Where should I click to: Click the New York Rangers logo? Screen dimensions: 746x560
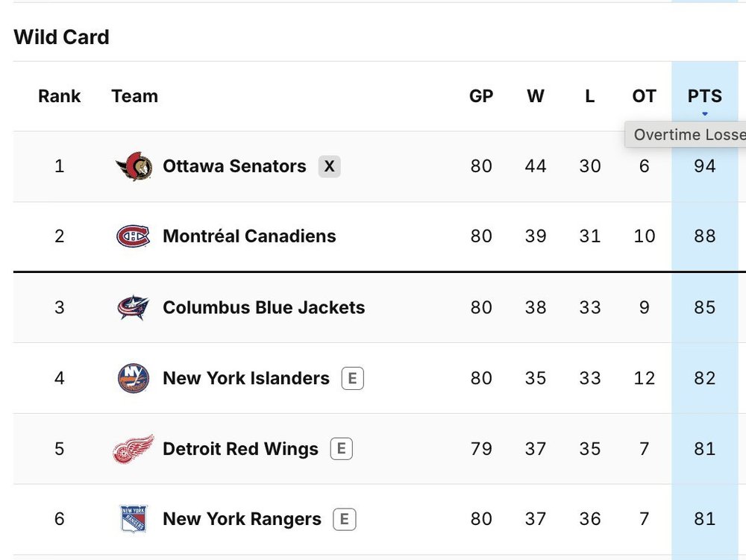point(134,519)
